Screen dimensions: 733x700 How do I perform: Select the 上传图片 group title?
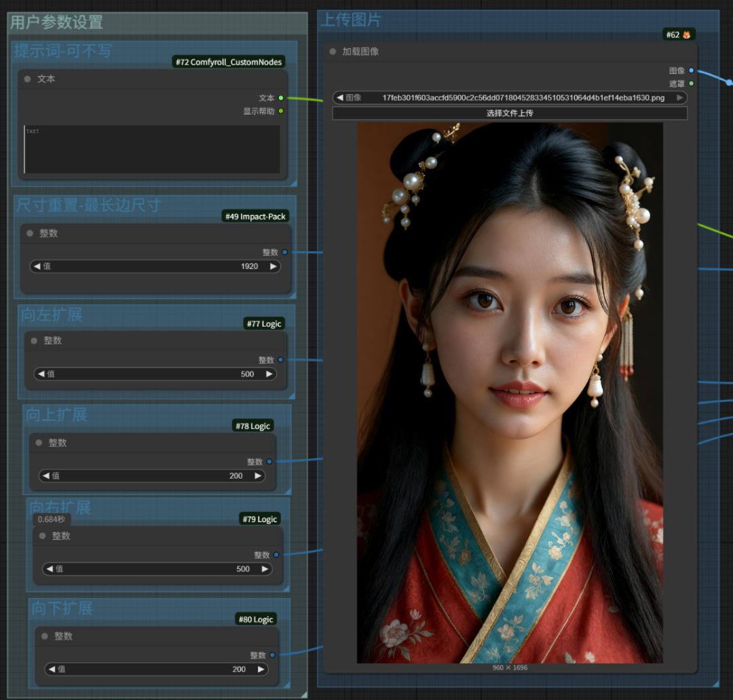pyautogui.click(x=351, y=20)
